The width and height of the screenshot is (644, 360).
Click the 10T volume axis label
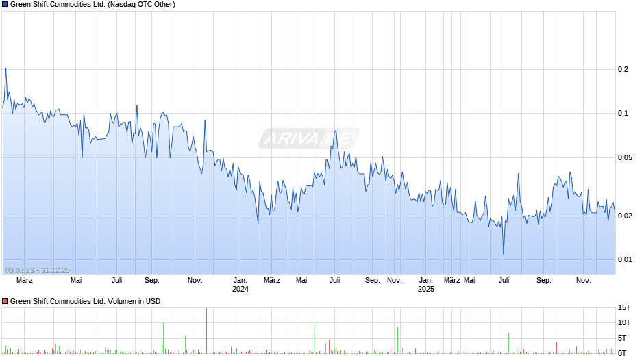click(x=624, y=322)
